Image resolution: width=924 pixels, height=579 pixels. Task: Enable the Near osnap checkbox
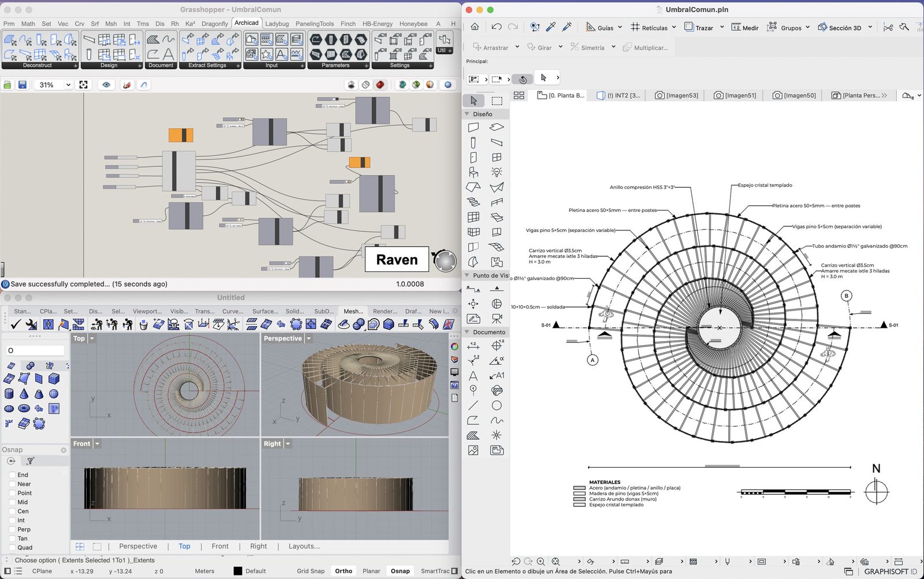click(x=12, y=484)
